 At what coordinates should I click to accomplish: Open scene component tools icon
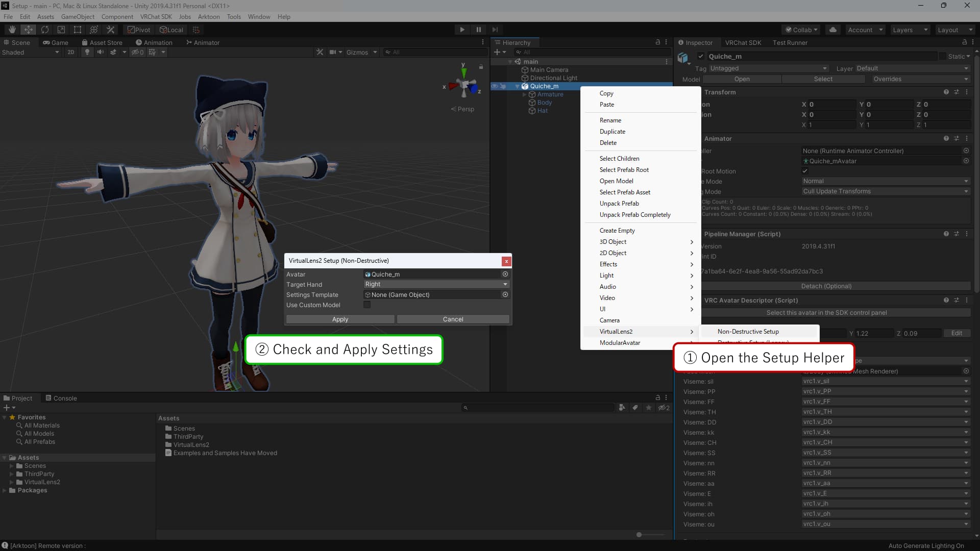pyautogui.click(x=320, y=52)
